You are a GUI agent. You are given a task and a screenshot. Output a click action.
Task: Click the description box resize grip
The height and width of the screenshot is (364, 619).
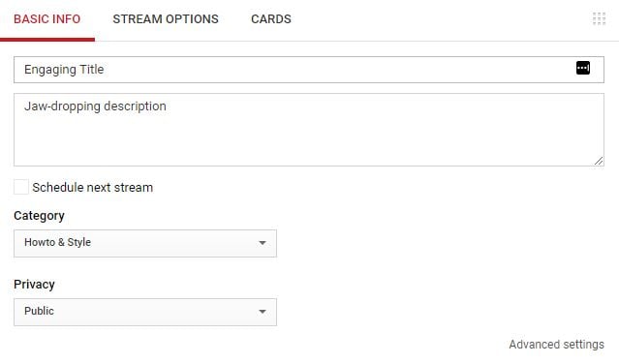[x=599, y=161]
